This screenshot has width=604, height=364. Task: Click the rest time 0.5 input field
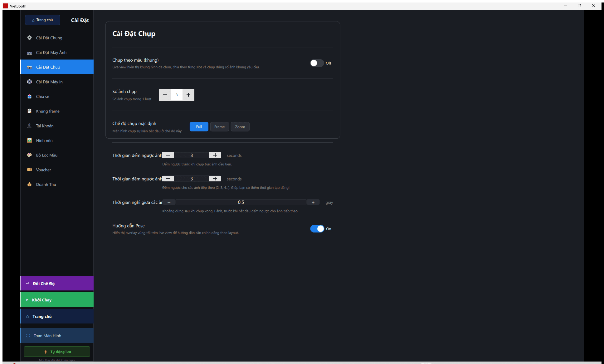[x=241, y=202]
